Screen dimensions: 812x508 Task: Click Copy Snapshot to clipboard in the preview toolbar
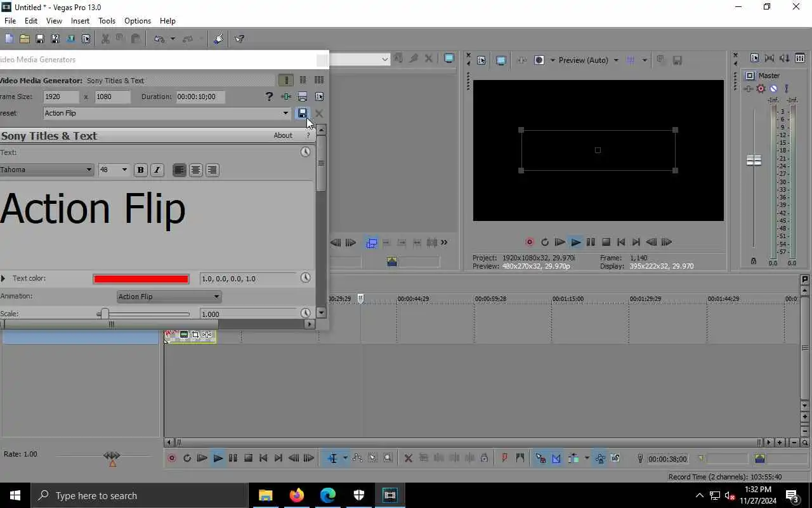[661, 60]
